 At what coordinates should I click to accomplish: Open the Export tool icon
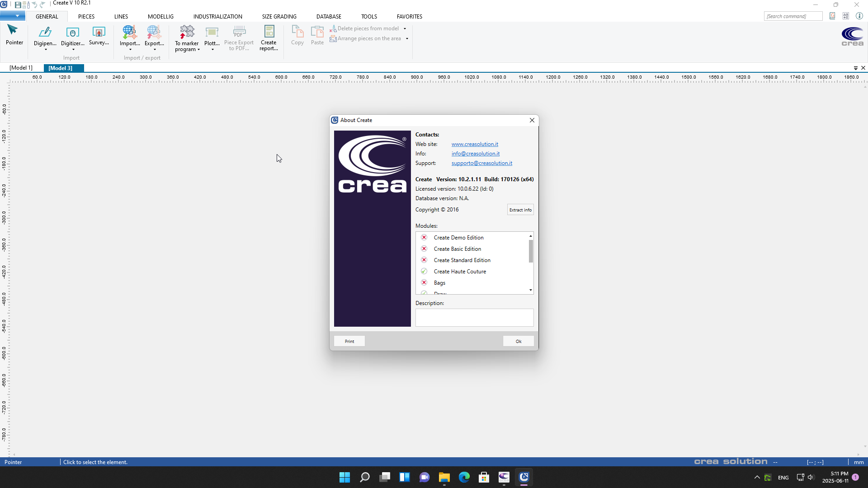pos(154,32)
